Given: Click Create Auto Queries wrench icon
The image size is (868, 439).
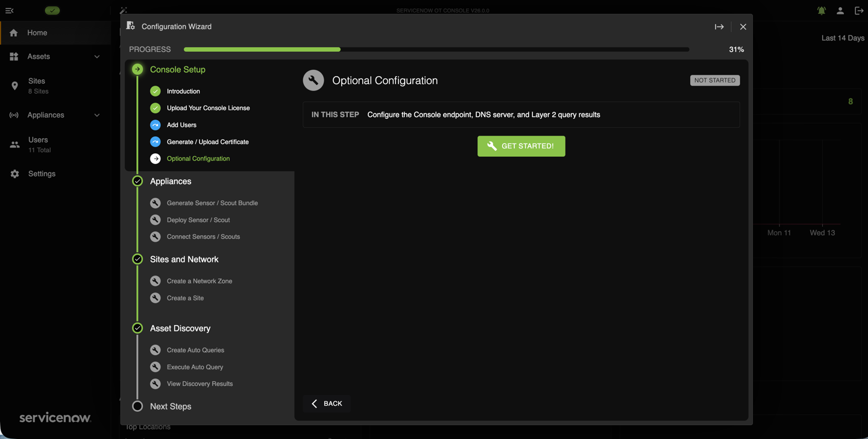Looking at the screenshot, I should click(x=156, y=350).
